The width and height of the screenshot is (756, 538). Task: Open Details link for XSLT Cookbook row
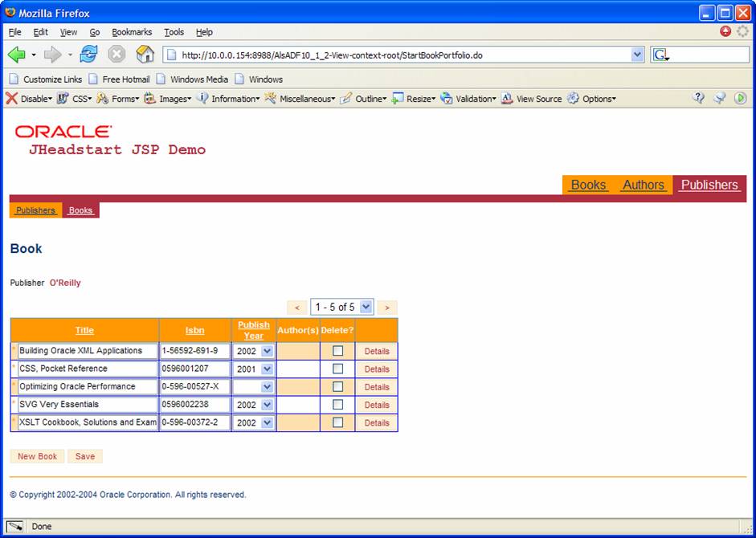coord(376,422)
